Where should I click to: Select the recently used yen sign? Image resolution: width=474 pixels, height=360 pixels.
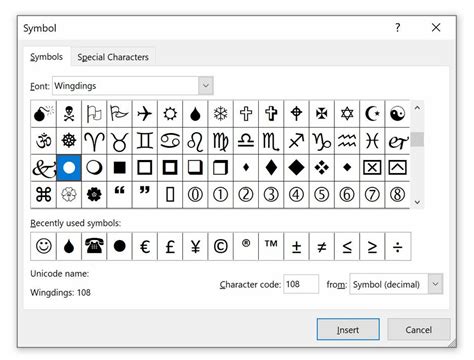pyautogui.click(x=195, y=247)
